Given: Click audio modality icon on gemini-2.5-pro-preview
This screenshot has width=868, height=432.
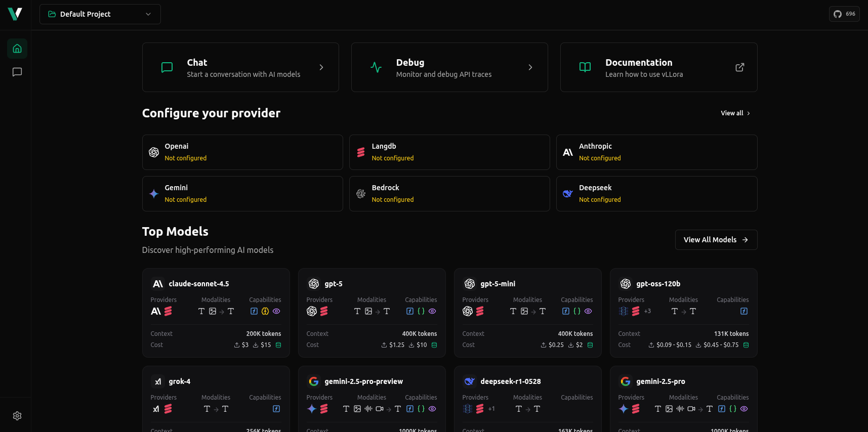Looking at the screenshot, I should (x=368, y=409).
